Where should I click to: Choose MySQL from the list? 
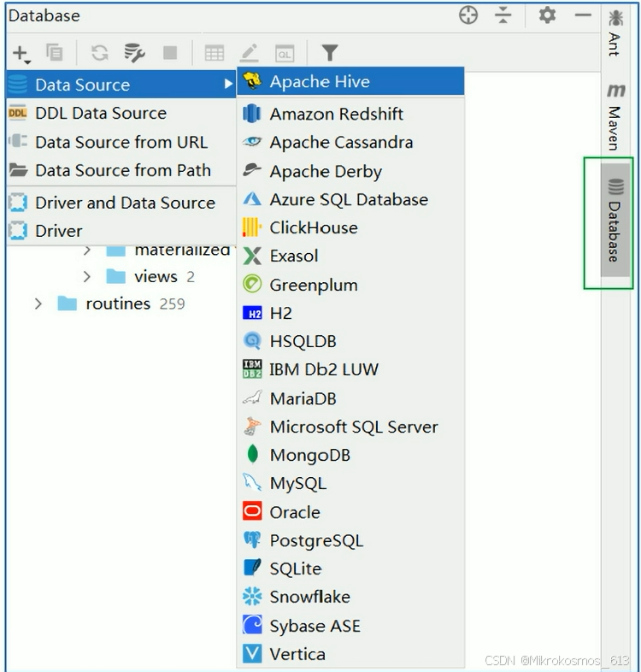click(x=350, y=483)
